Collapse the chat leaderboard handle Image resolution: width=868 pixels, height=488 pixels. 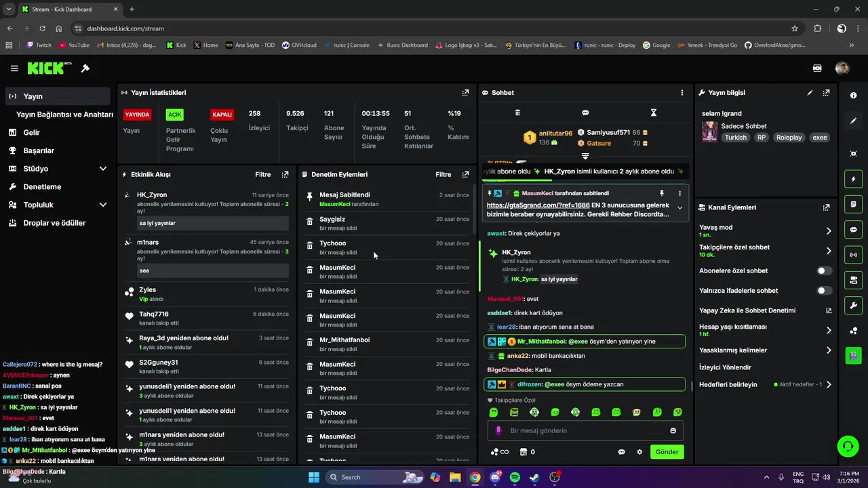click(x=585, y=156)
